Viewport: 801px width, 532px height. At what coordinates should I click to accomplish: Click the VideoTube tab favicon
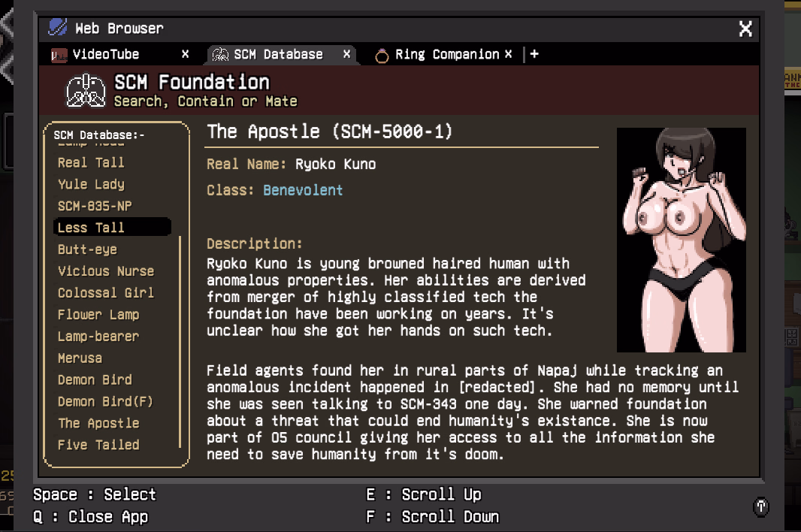point(59,55)
